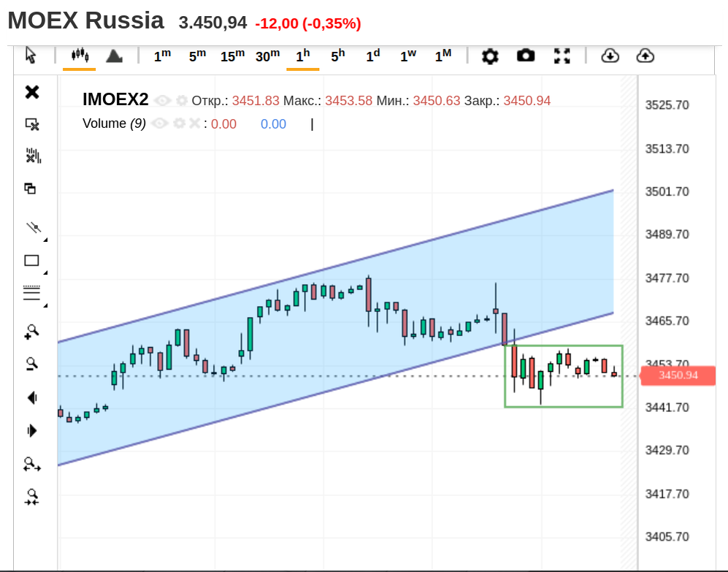Select the cursor pointer tool
The height and width of the screenshot is (572, 728).
31,56
